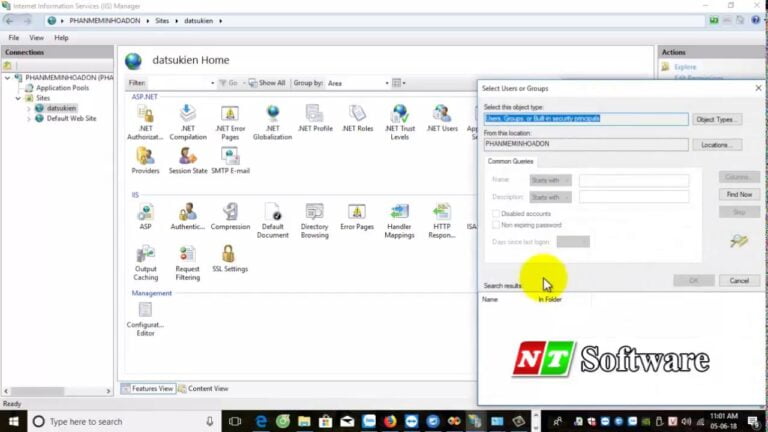Image resolution: width=768 pixels, height=432 pixels.
Task: Open the Default Document feature
Action: pyautogui.click(x=272, y=214)
